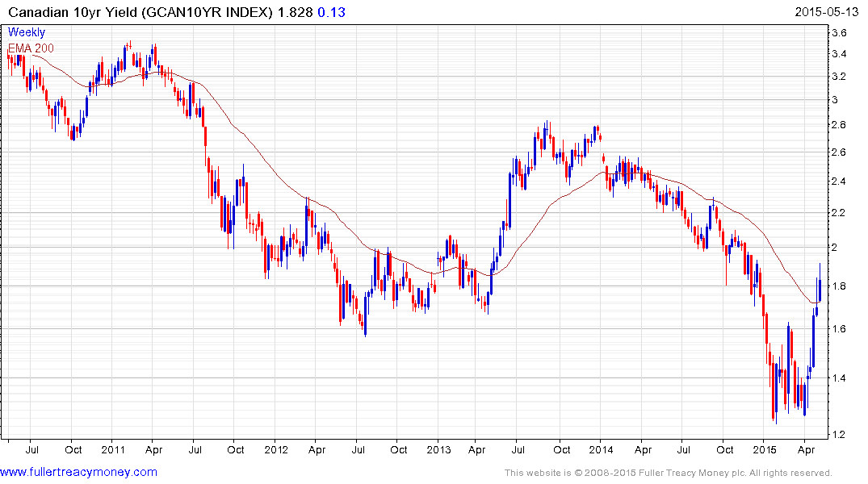Click the 1.2 label on yield axis
868x484 pixels.
click(x=838, y=435)
